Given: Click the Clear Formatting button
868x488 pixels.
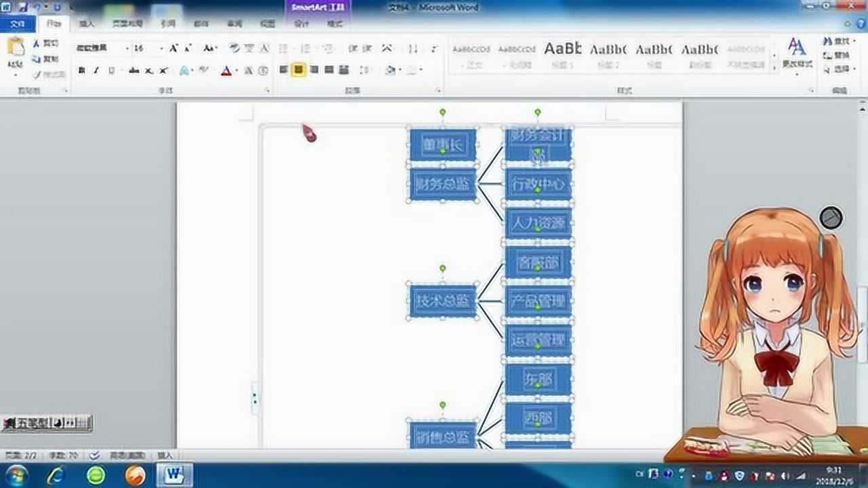Looking at the screenshot, I should click(x=235, y=48).
